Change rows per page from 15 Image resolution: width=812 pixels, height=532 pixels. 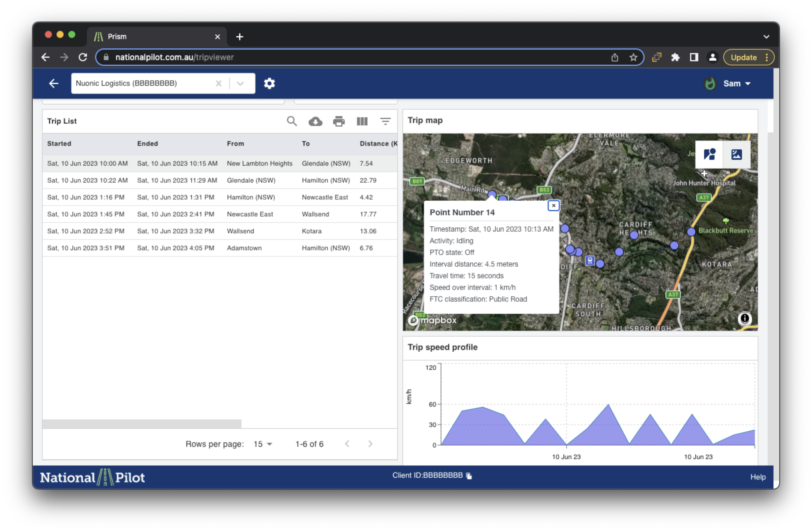(263, 444)
